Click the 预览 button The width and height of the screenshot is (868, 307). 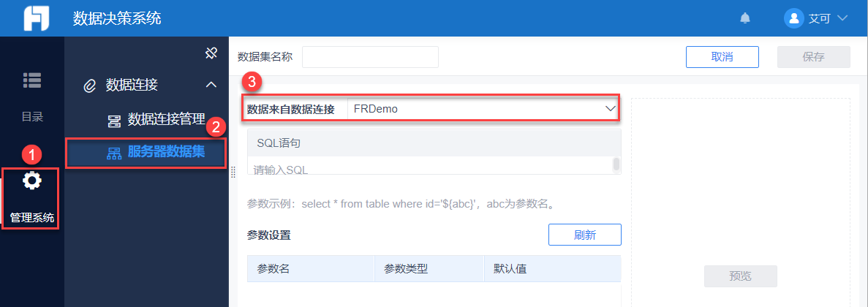pyautogui.click(x=740, y=276)
